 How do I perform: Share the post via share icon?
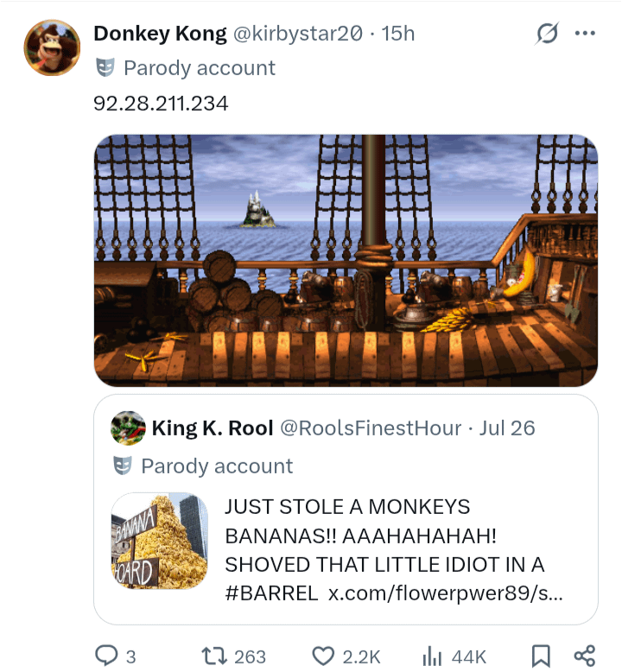[x=585, y=656]
